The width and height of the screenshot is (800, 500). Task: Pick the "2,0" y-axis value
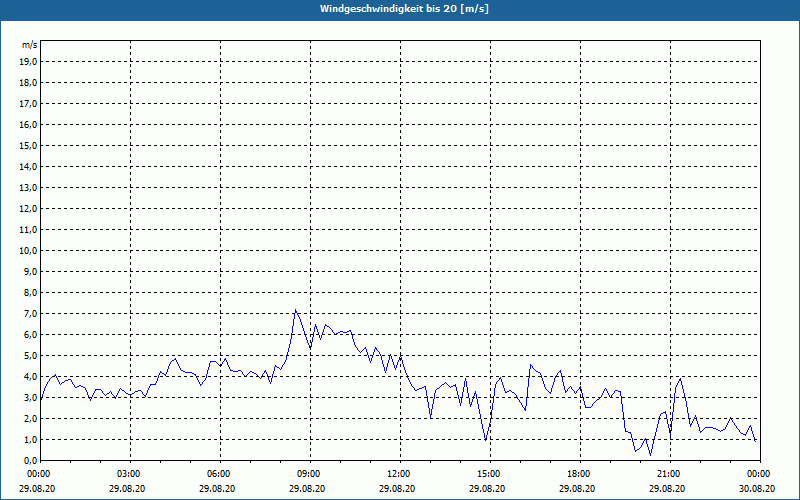(31, 418)
